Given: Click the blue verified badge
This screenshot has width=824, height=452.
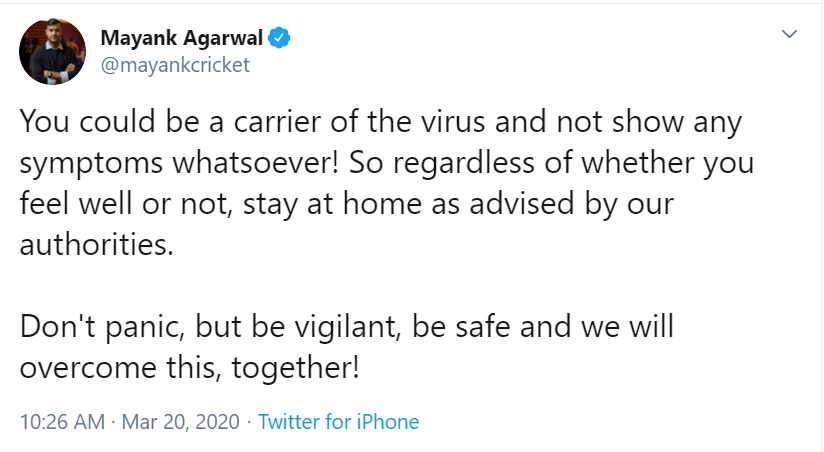Looking at the screenshot, I should tap(281, 39).
